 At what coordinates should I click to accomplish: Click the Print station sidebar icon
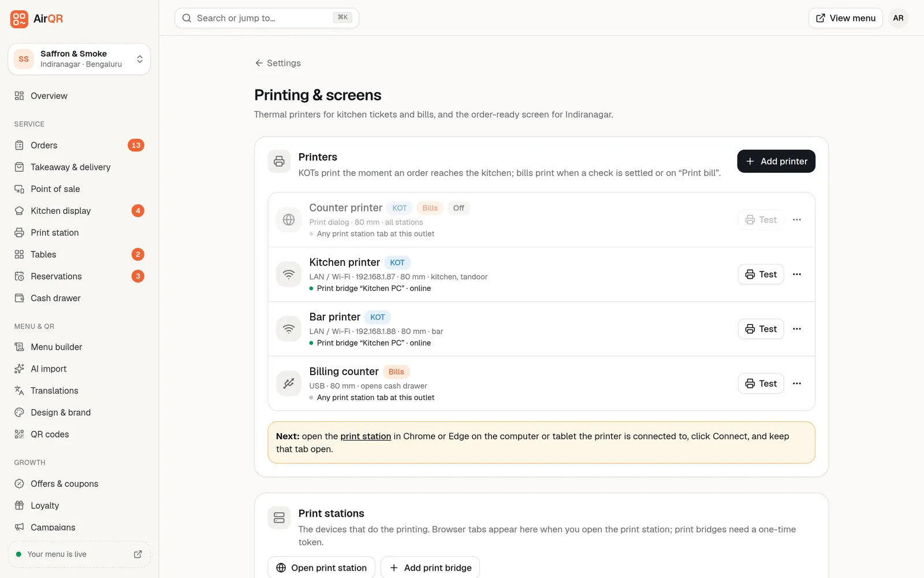click(19, 233)
